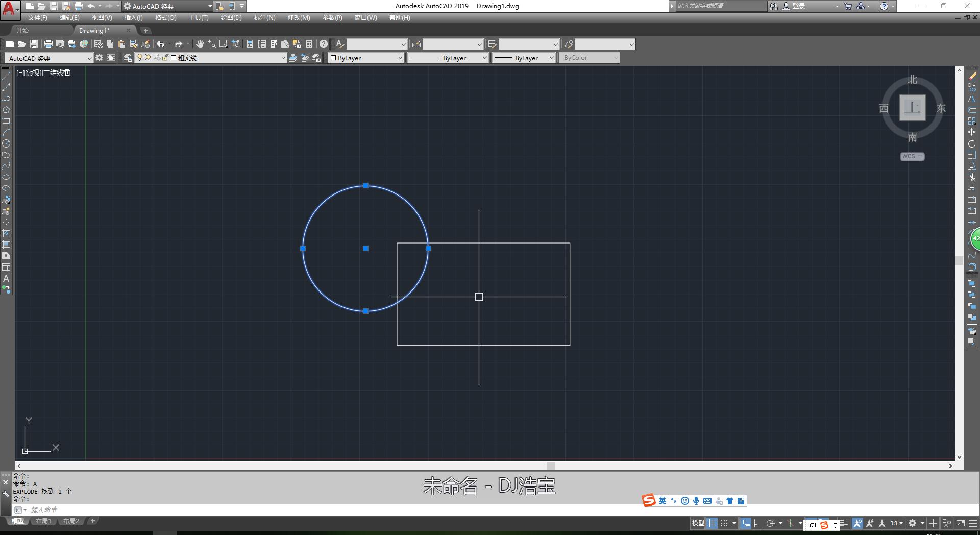980x535 pixels.
Task: Open the 绘图(D) menu
Action: [x=231, y=18]
